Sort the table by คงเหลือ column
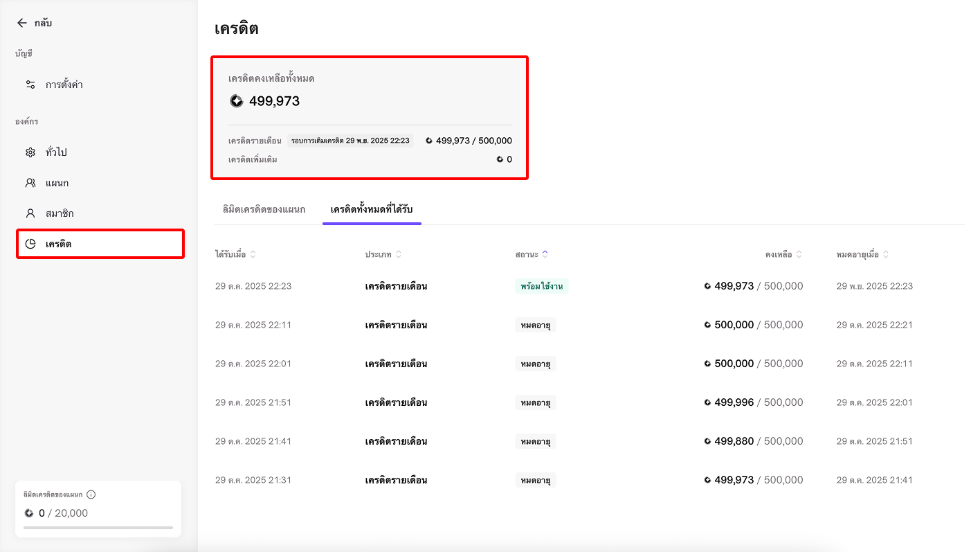The image size is (980, 552). pyautogui.click(x=799, y=255)
